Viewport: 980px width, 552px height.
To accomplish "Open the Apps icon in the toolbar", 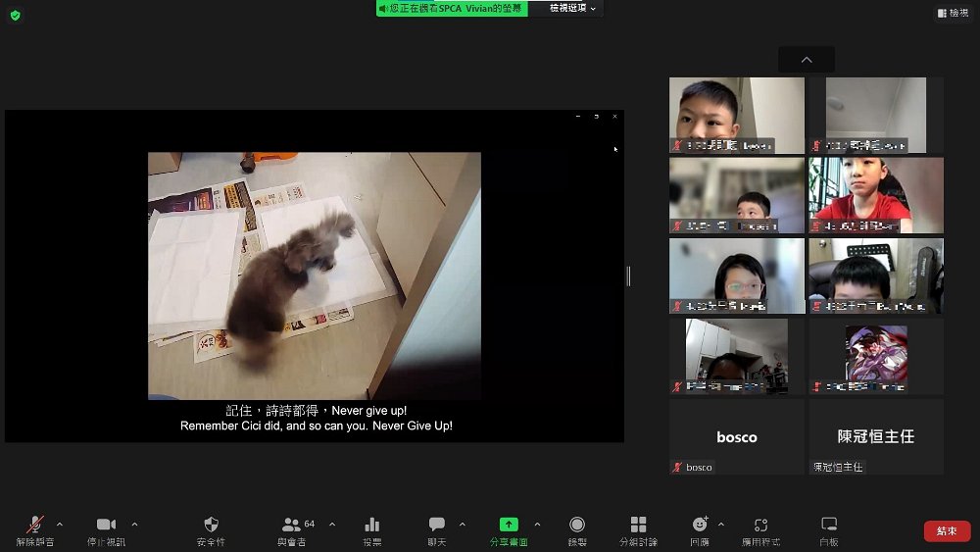I will click(x=760, y=526).
